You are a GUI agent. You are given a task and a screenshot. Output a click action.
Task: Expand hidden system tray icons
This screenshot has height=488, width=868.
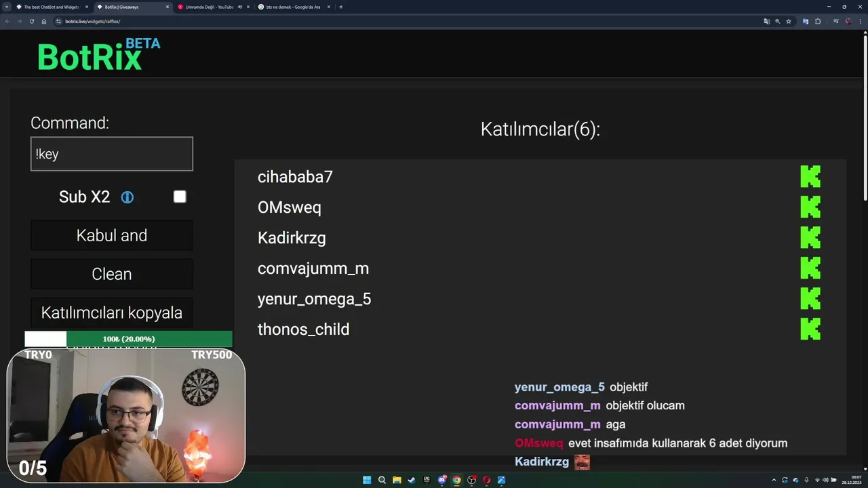click(x=774, y=480)
